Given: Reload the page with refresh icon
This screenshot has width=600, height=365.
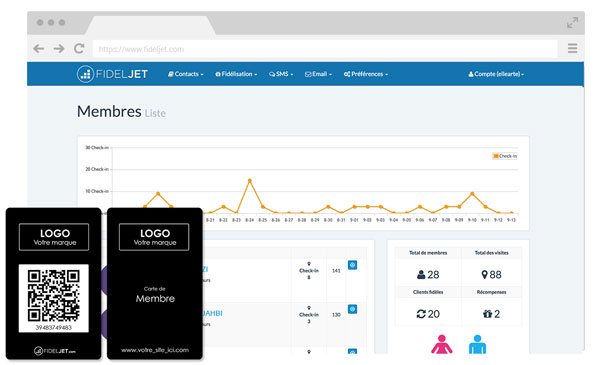Looking at the screenshot, I should click(79, 48).
